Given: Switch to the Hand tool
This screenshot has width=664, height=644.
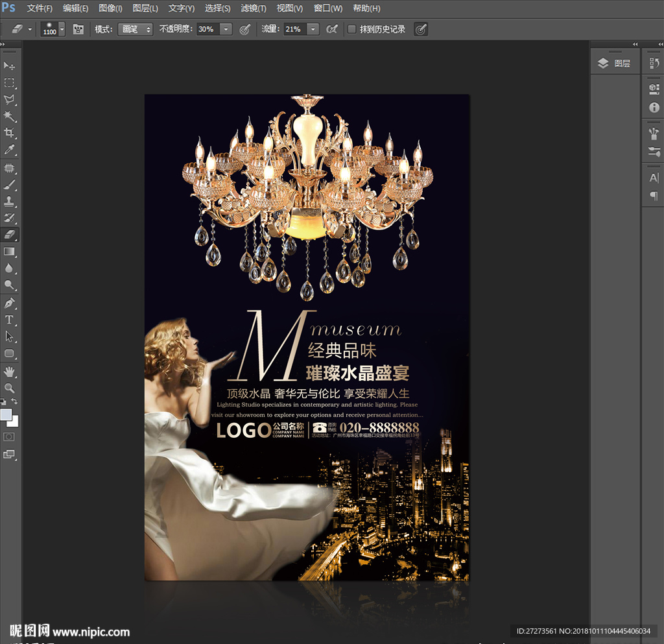Looking at the screenshot, I should click(x=10, y=371).
